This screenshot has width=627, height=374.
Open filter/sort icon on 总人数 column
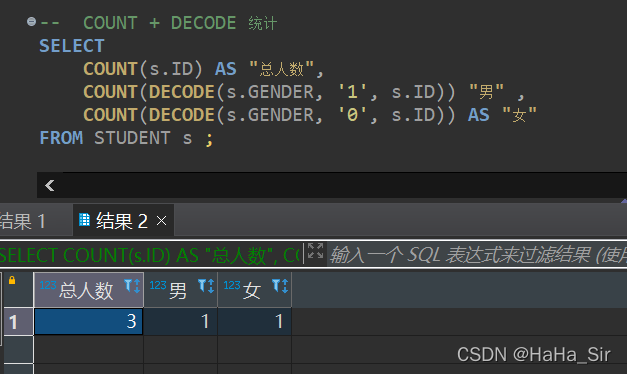point(132,286)
